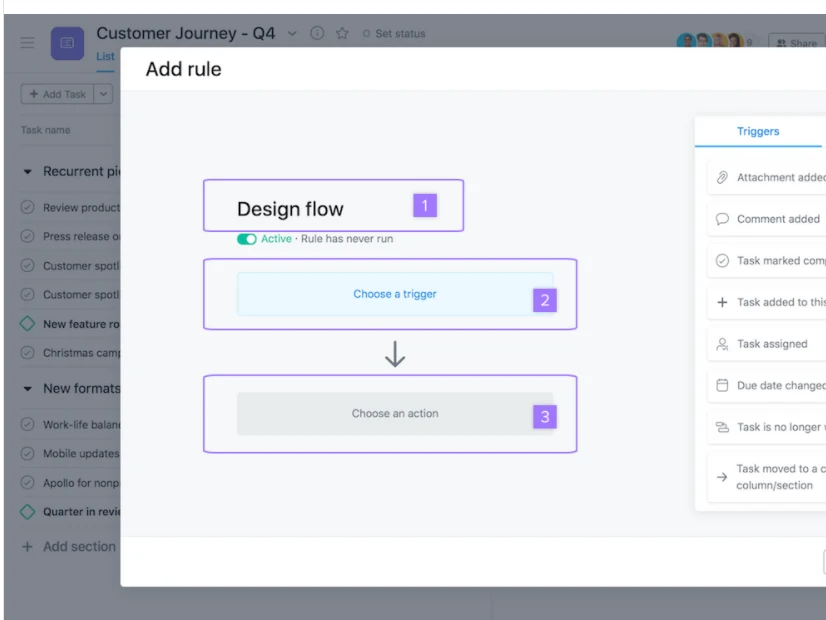Click Choose an action
Screen dimensions: 826x620
(x=395, y=414)
